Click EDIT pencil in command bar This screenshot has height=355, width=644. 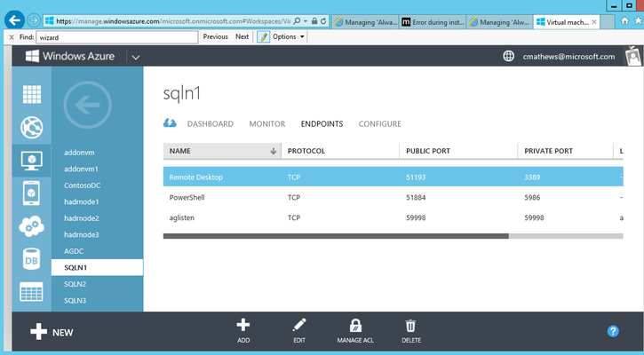tap(299, 331)
